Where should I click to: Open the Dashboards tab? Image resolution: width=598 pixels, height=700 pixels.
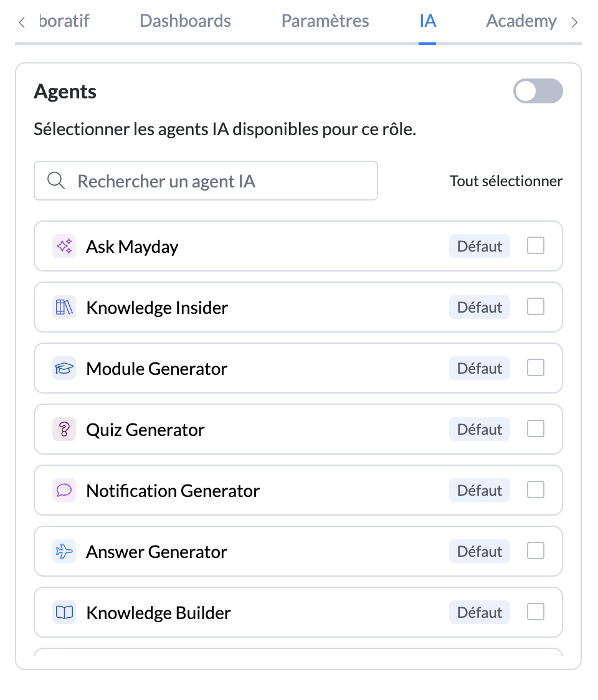point(185,21)
